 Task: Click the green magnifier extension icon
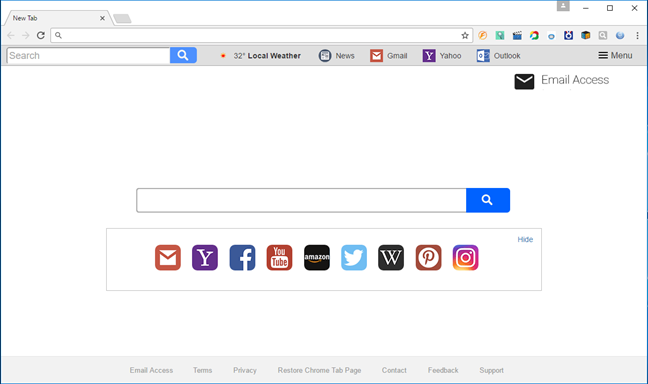[x=500, y=36]
